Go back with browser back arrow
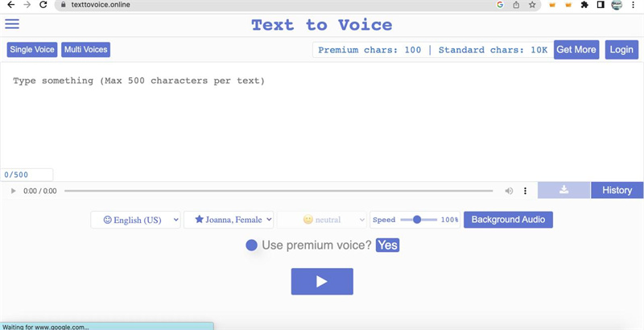 point(11,5)
